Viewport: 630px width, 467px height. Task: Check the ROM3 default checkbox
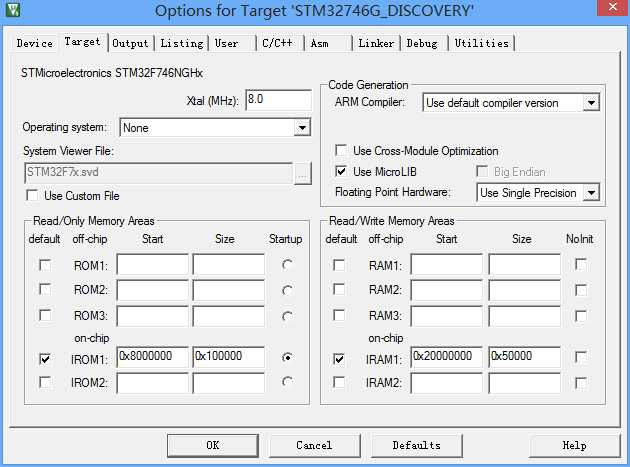45,315
